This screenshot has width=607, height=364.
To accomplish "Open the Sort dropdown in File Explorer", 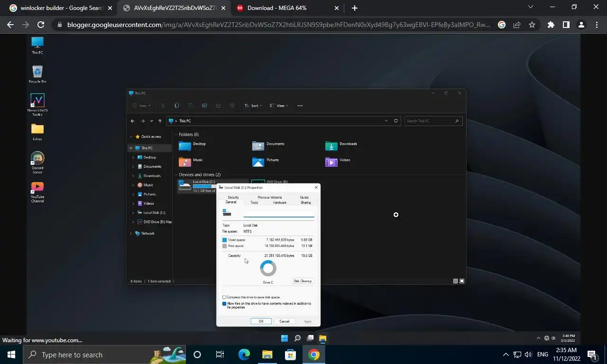I will [254, 106].
